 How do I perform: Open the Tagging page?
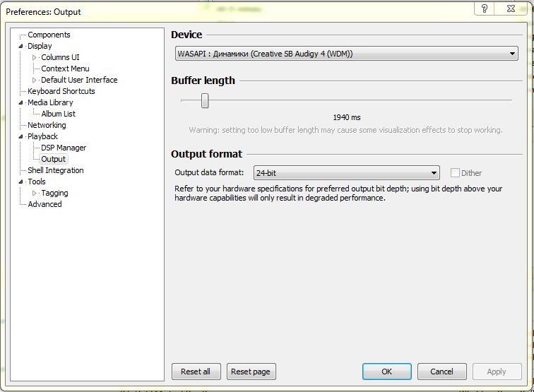click(x=54, y=193)
